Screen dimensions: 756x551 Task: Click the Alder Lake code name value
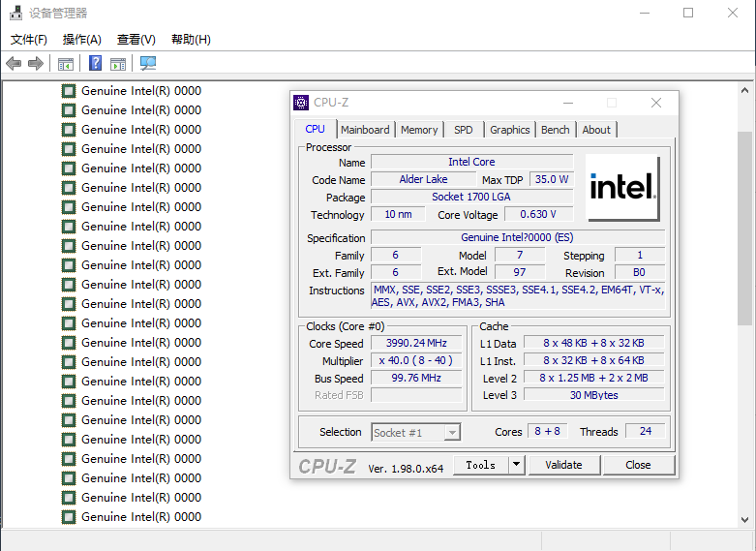pyautogui.click(x=423, y=179)
